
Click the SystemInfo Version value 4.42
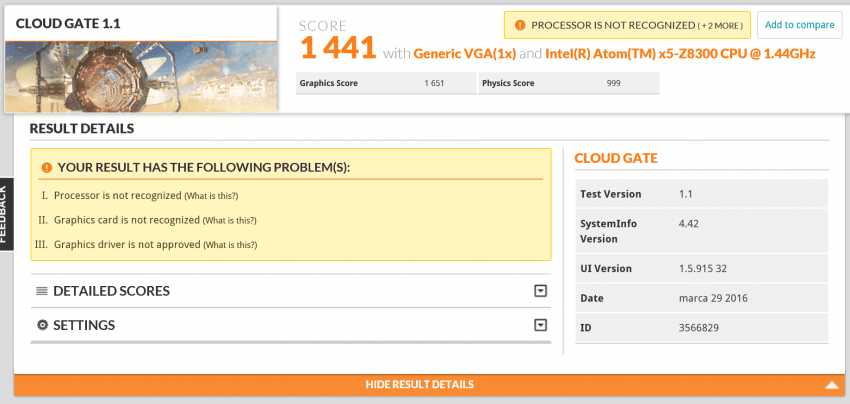point(688,223)
